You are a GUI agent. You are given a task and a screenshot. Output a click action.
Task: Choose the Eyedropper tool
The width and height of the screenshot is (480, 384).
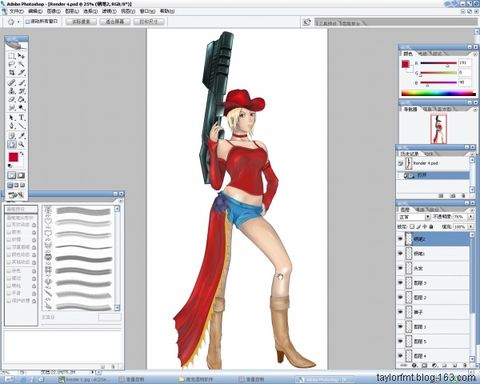21,136
